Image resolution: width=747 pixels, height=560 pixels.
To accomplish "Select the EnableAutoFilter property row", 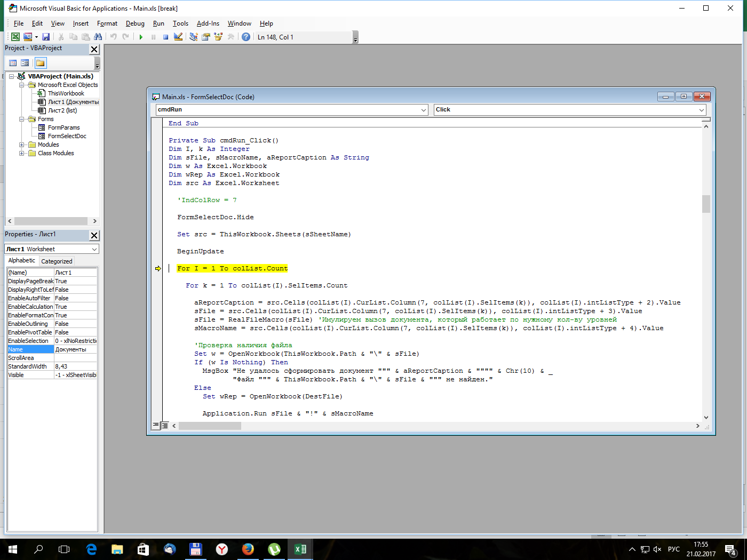I will tap(52, 298).
